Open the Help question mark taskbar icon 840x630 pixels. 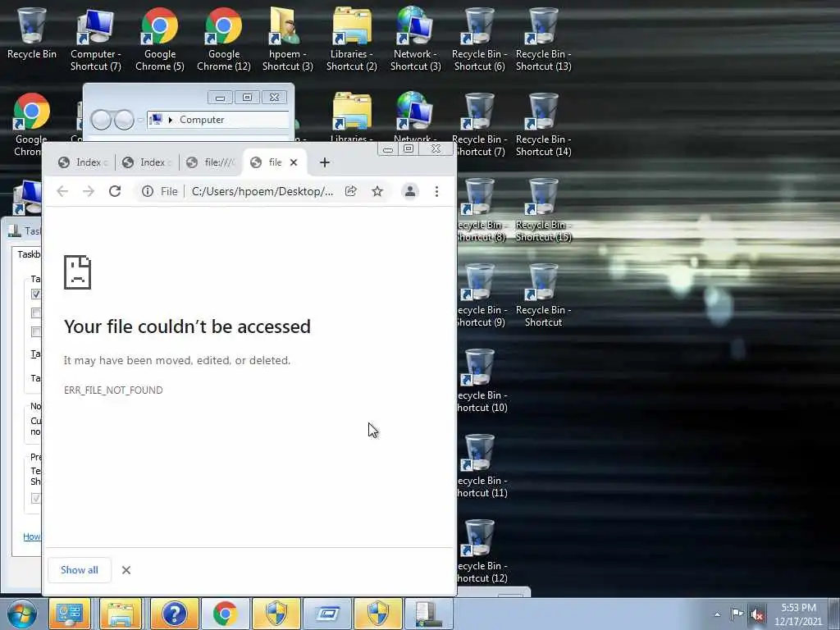click(x=174, y=614)
